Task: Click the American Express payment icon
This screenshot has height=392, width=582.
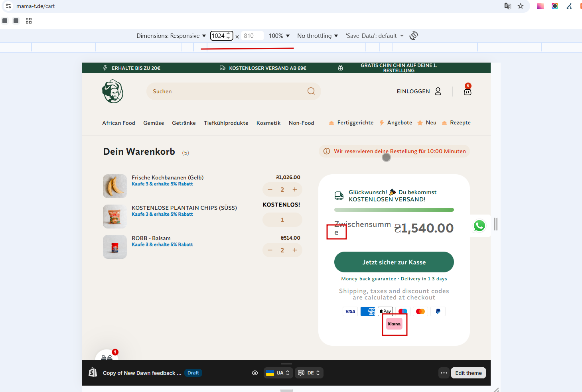Action: coord(368,311)
